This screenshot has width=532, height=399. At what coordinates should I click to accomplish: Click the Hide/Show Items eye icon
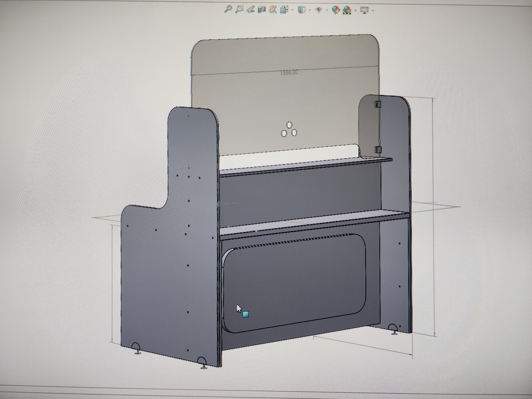(319, 10)
